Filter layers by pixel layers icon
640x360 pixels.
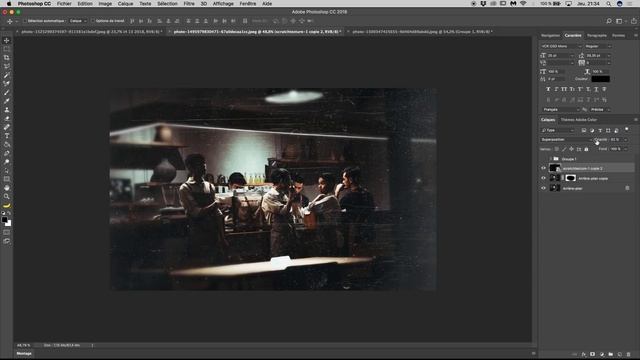click(584, 130)
